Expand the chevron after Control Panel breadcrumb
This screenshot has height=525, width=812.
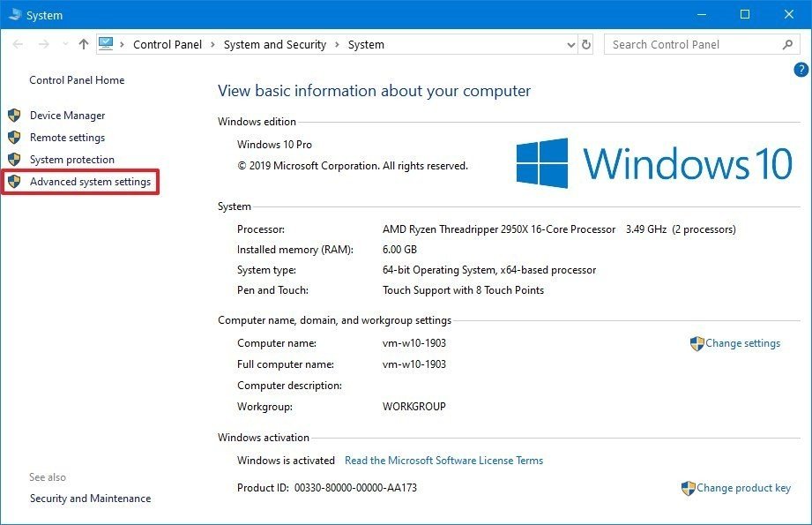click(212, 45)
